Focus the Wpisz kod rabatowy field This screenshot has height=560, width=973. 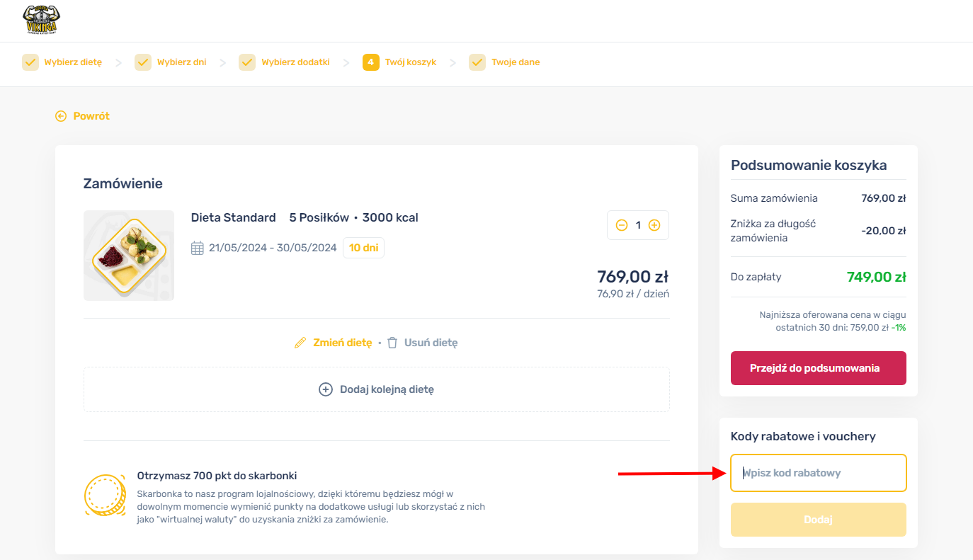819,473
